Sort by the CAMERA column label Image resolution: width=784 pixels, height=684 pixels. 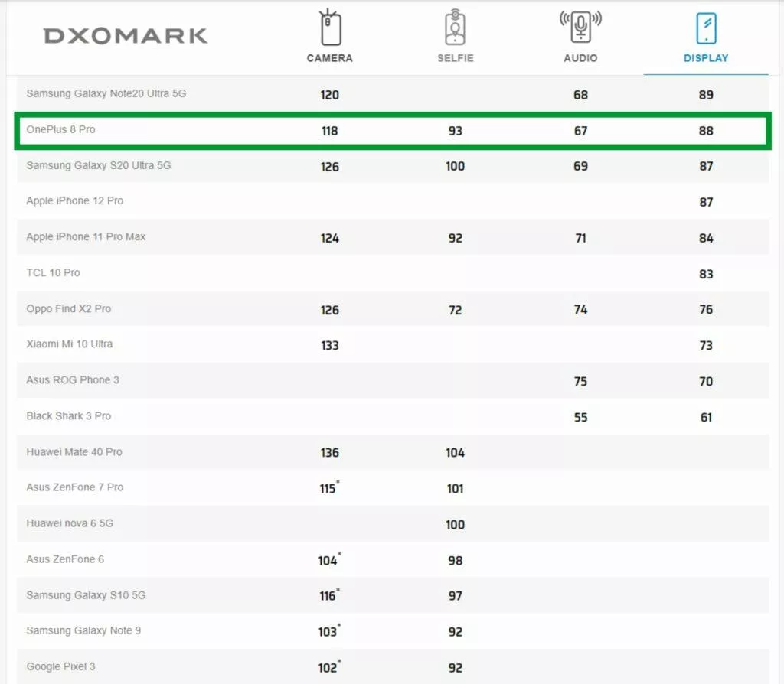330,58
